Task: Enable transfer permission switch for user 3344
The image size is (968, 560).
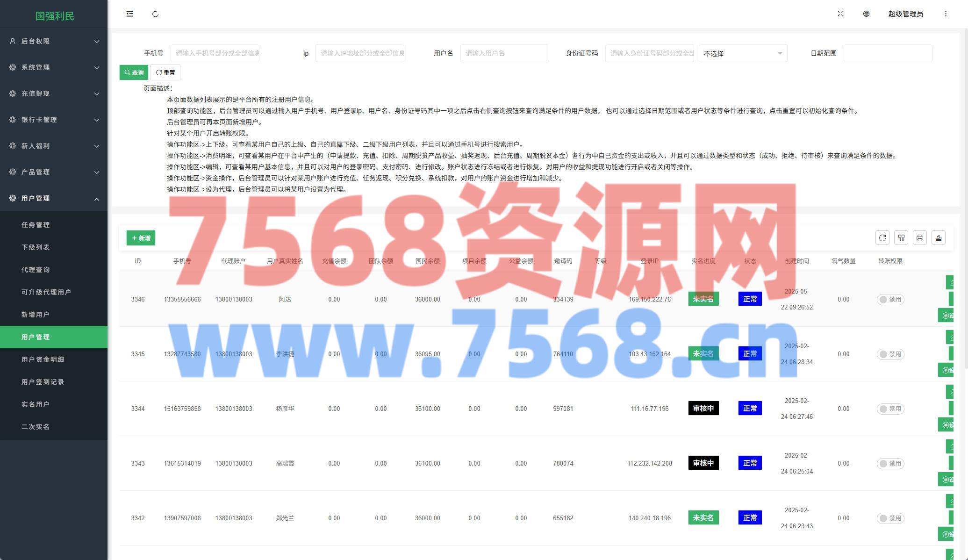Action: click(890, 409)
